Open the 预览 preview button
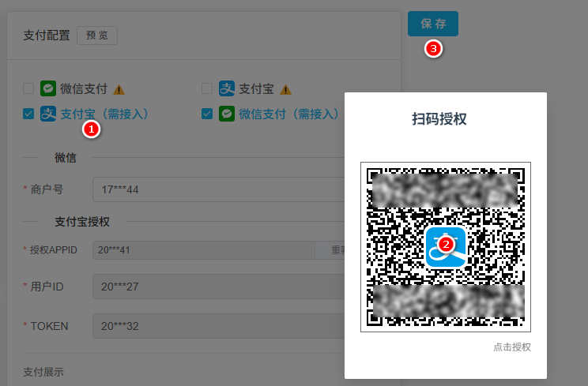Viewport: 588px width, 386px height. 97,36
